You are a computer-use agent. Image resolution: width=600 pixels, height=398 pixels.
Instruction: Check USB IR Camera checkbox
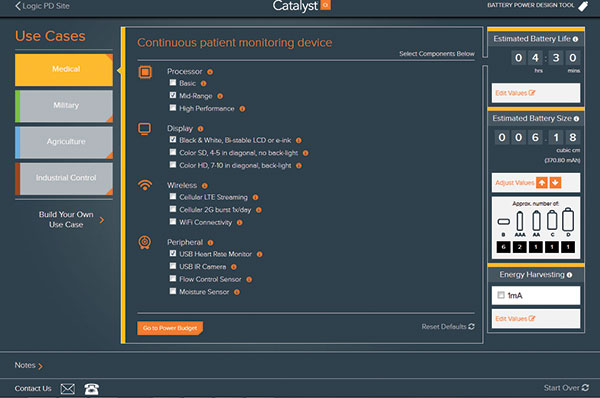click(173, 266)
